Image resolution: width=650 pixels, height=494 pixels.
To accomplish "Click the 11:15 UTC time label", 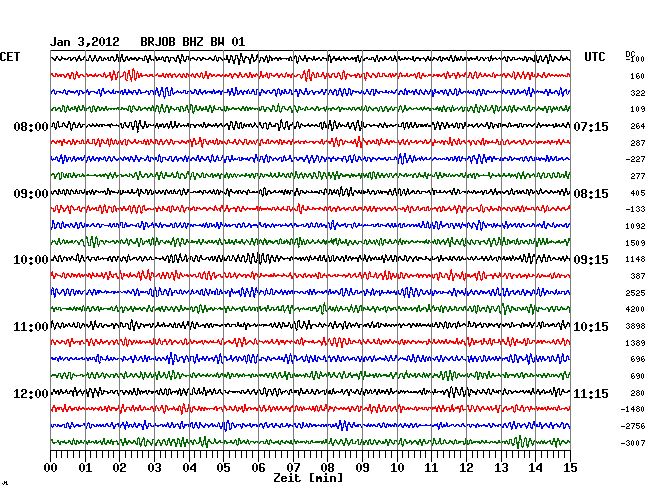I will (591, 394).
